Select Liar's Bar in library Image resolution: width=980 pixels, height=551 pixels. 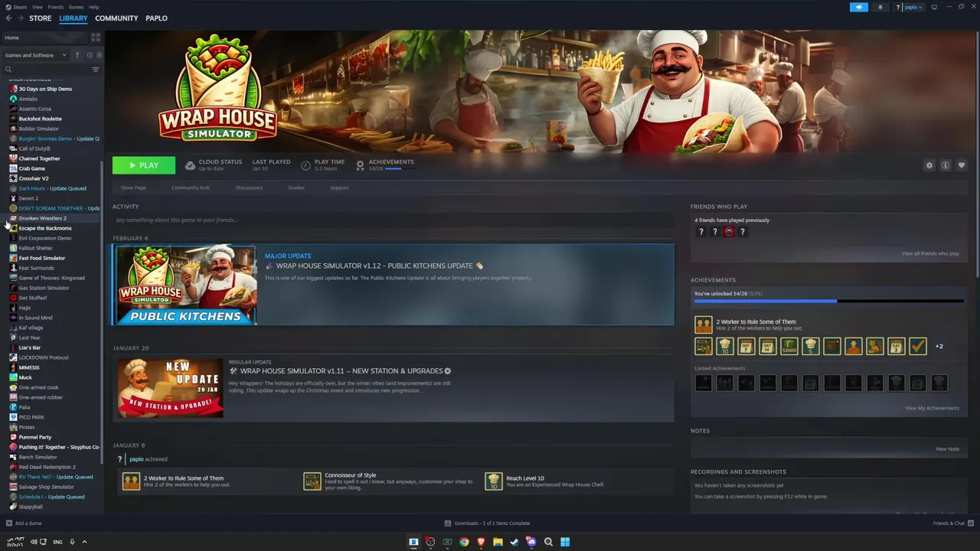[x=29, y=347]
